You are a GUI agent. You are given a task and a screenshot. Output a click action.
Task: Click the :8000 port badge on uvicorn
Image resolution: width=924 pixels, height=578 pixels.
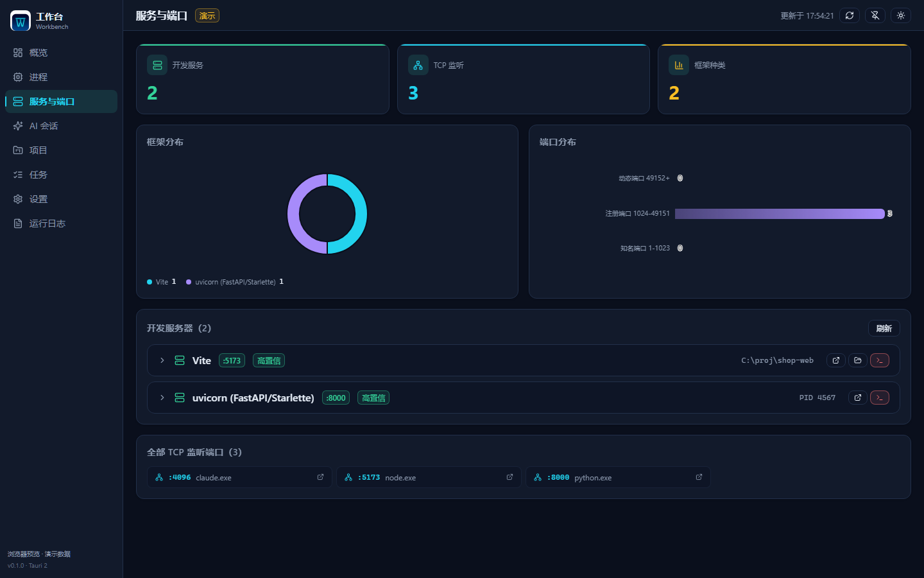pos(336,398)
